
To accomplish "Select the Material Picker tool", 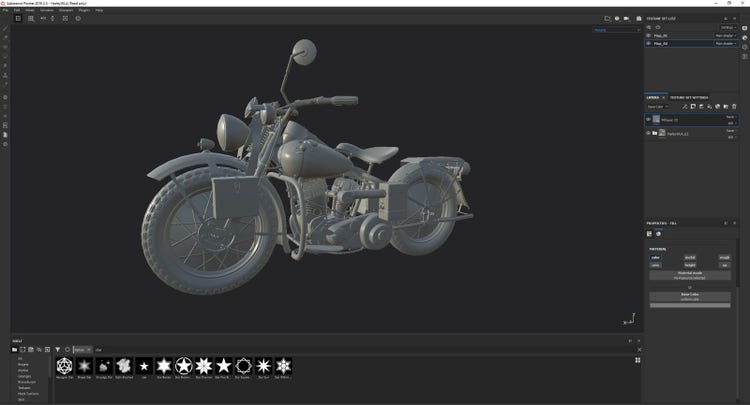I will pos(5,85).
